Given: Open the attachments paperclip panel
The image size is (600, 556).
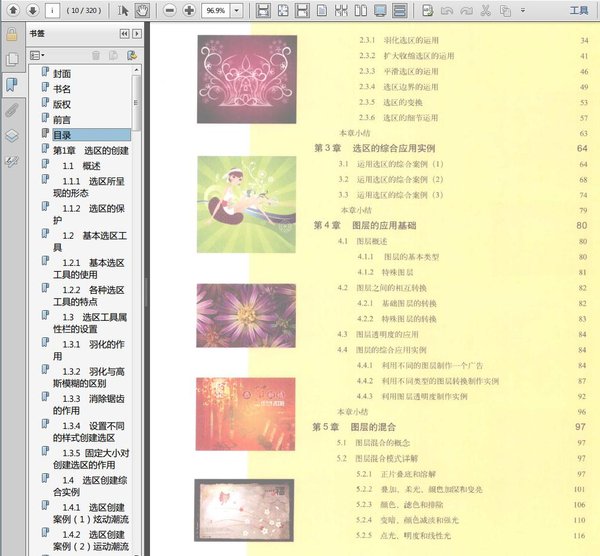Looking at the screenshot, I should (x=12, y=110).
